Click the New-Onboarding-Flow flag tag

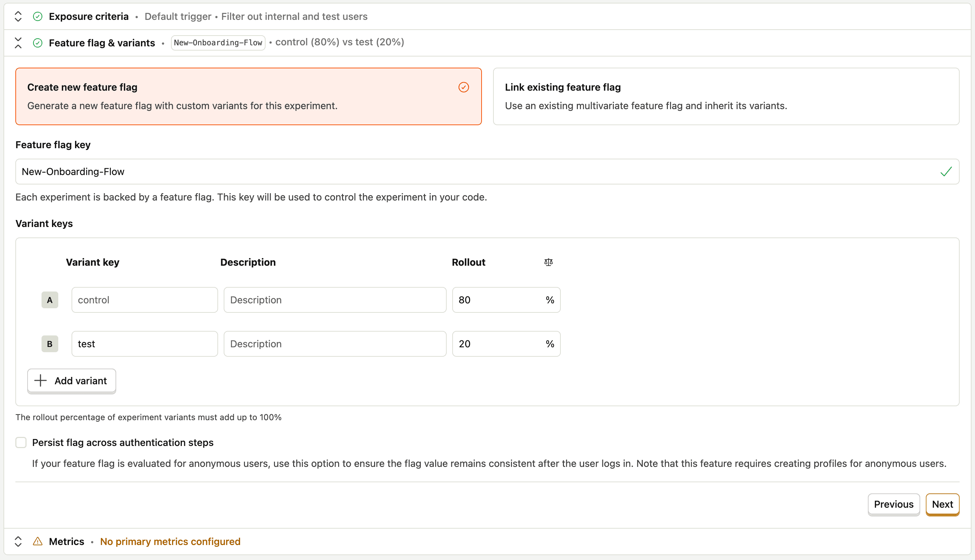click(x=218, y=43)
